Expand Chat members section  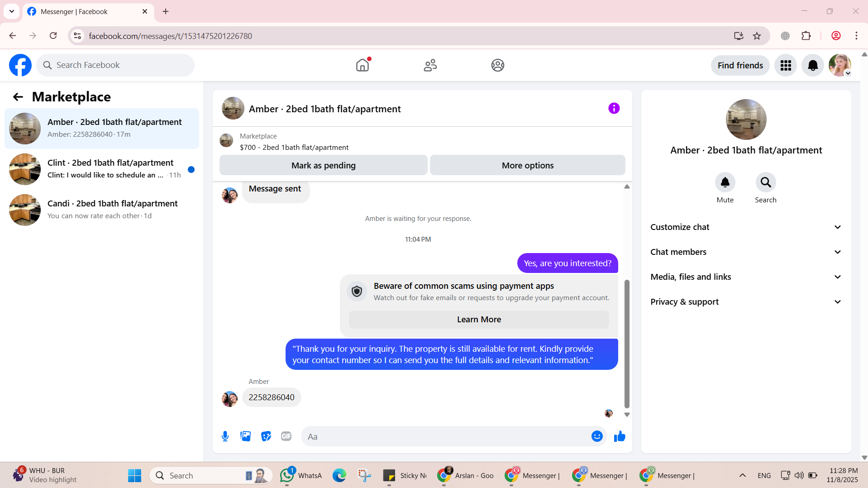[746, 252]
